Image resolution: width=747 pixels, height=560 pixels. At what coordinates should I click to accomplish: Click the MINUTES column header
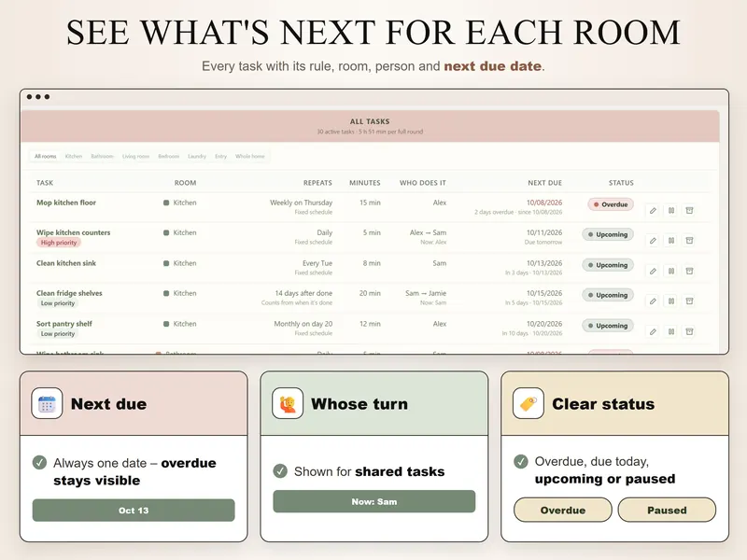[x=365, y=183]
